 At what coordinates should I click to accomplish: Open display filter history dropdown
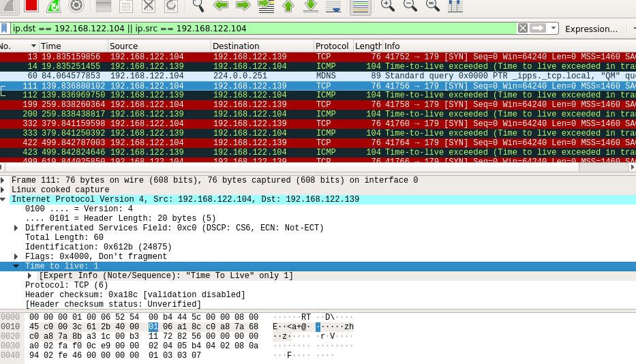click(554, 28)
